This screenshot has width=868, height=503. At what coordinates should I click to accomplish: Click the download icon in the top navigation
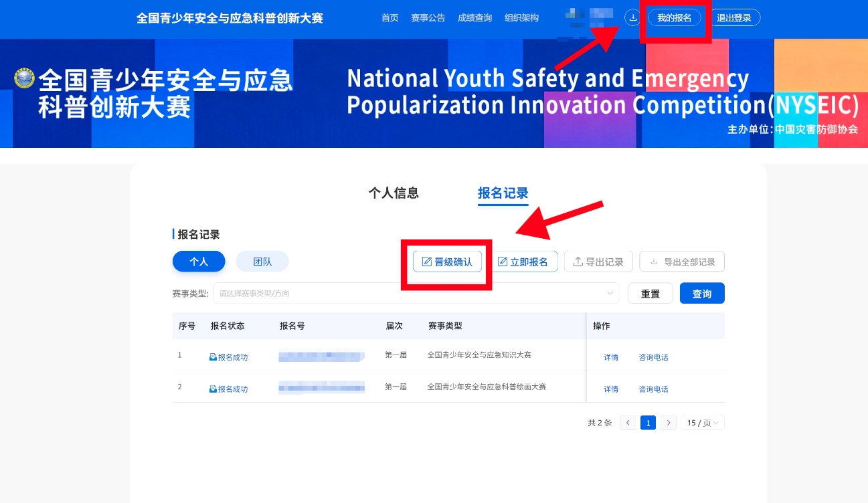(632, 18)
